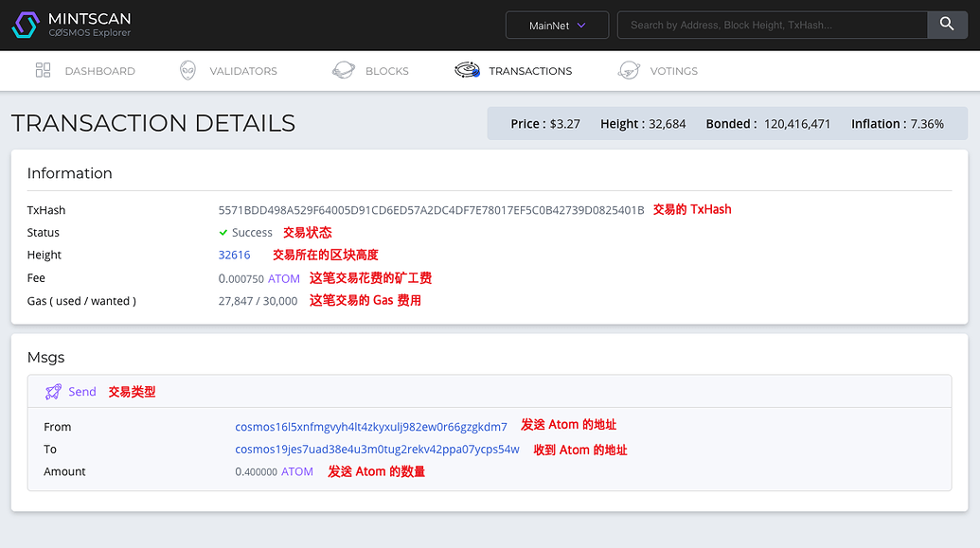The height and width of the screenshot is (548, 980).
Task: Switch to the DASHBOARD menu item
Action: (99, 71)
